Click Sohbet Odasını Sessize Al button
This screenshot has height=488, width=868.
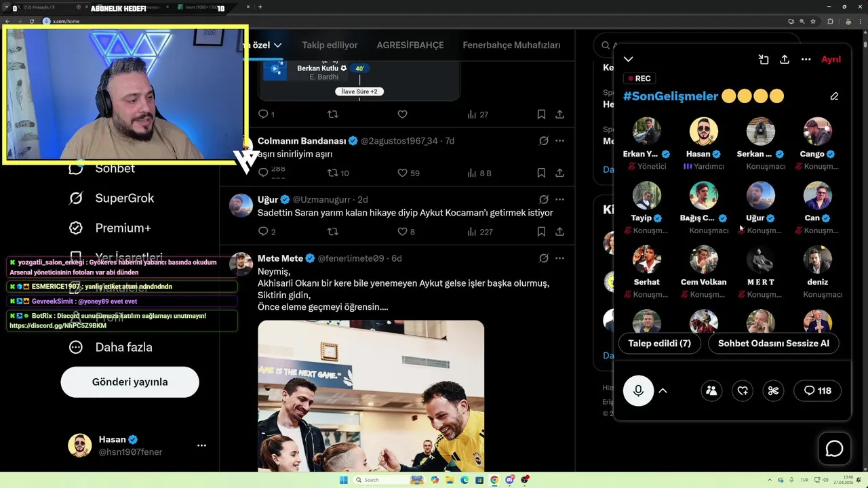[774, 344]
